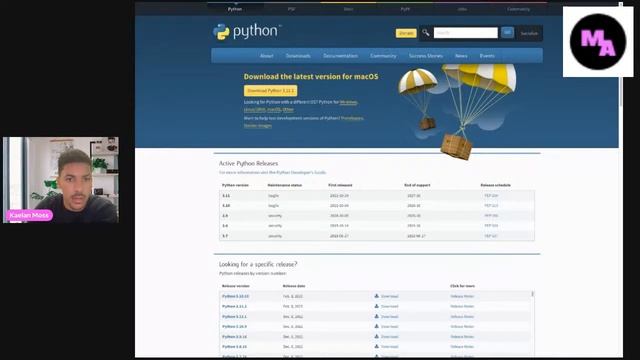The height and width of the screenshot is (360, 640).
Task: Click the 'Active Python Releases' heading
Action: 248,163
